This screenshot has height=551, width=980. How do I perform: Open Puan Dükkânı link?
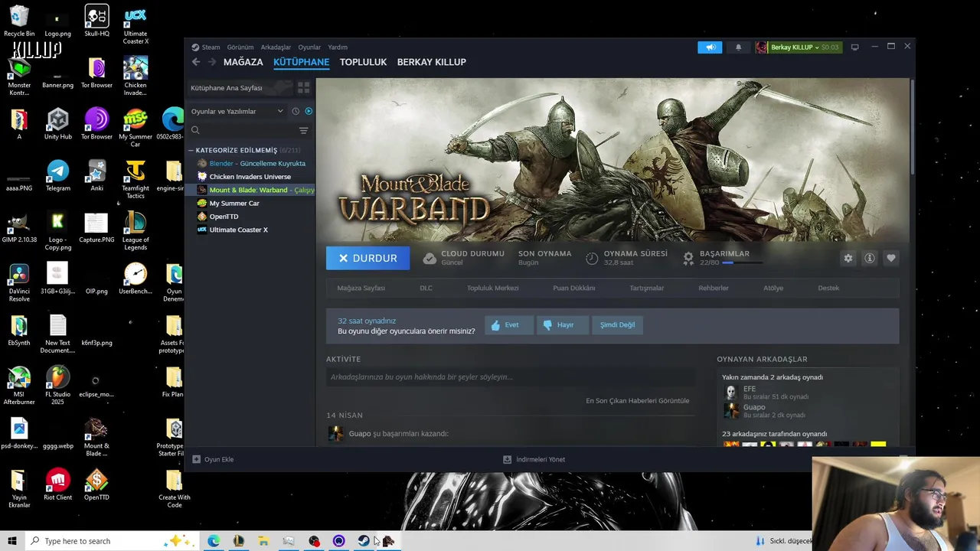coord(573,288)
